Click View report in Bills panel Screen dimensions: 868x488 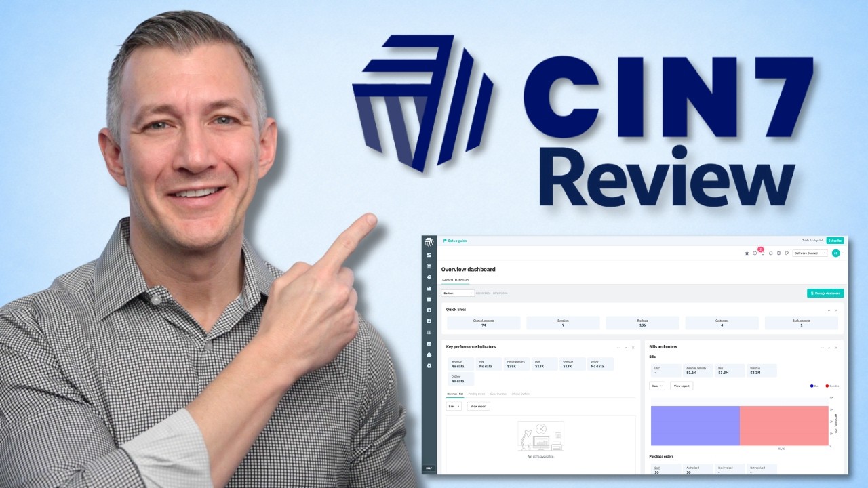coord(682,386)
